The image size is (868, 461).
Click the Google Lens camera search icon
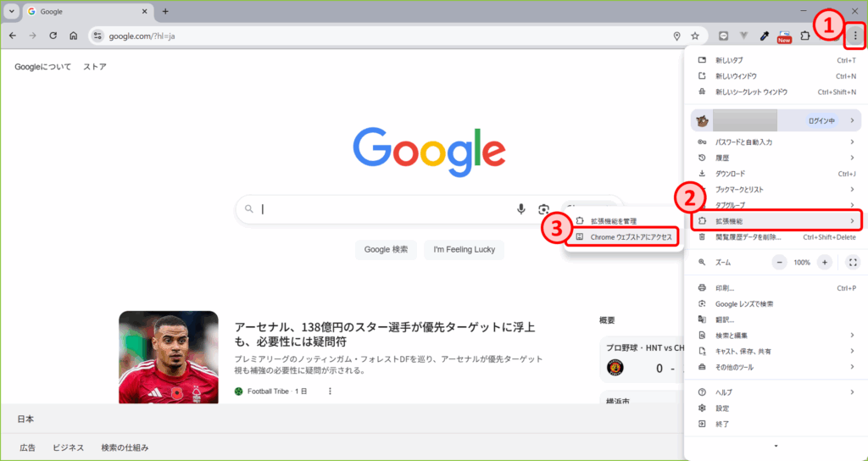tap(543, 209)
